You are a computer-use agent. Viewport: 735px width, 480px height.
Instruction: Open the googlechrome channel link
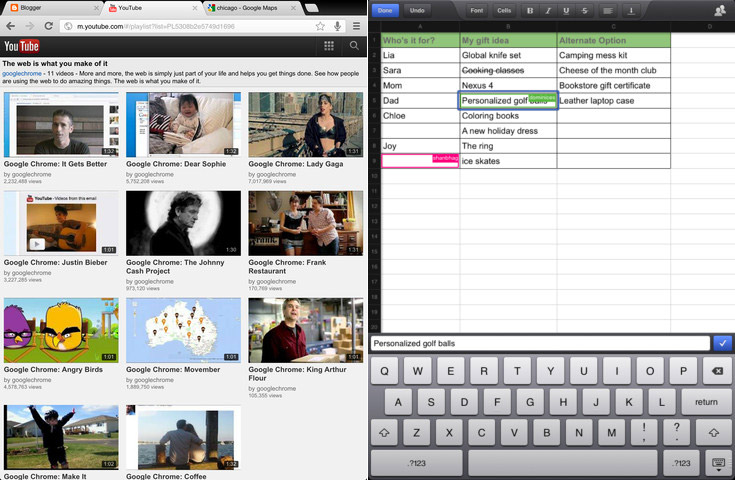click(x=22, y=74)
